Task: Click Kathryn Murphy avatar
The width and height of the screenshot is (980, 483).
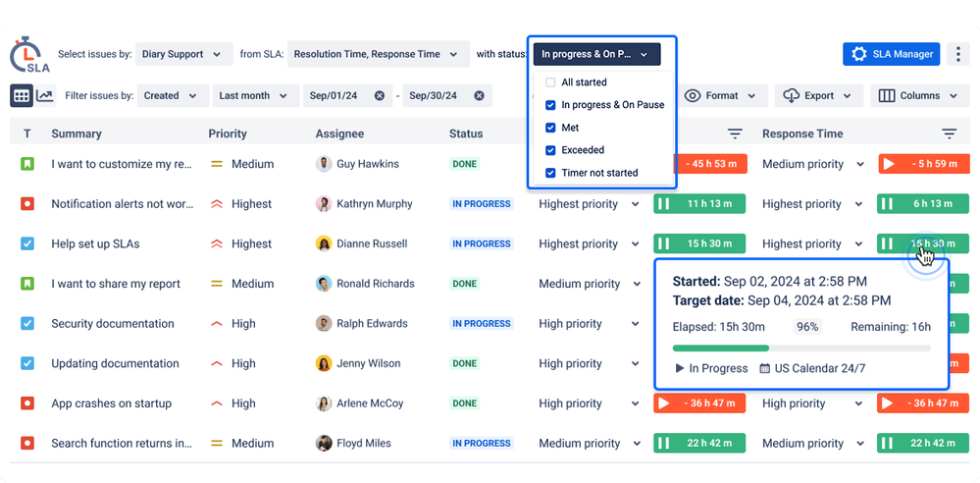Action: click(323, 204)
